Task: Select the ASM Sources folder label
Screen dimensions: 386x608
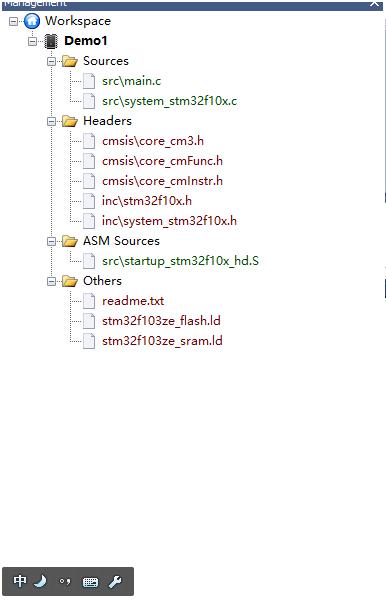Action: (121, 241)
